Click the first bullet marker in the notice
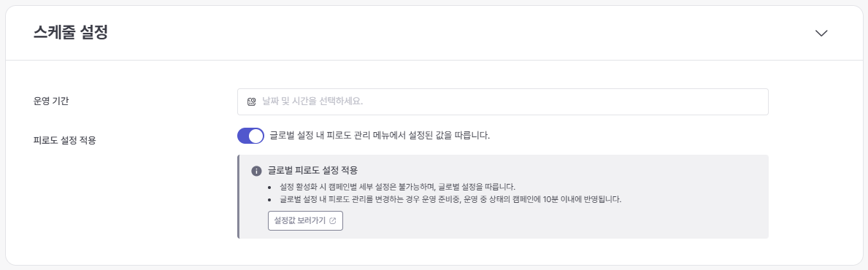Viewport: 868px width, 270px height. tap(269, 187)
